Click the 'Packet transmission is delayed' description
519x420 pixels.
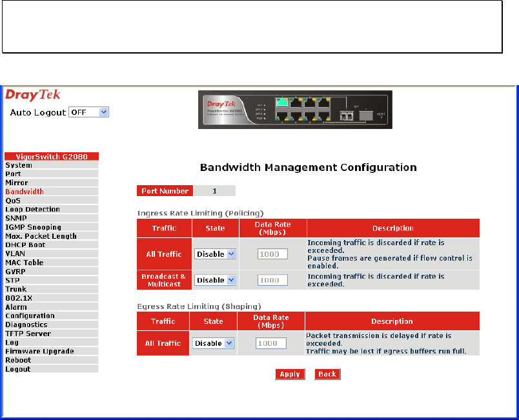(x=379, y=339)
